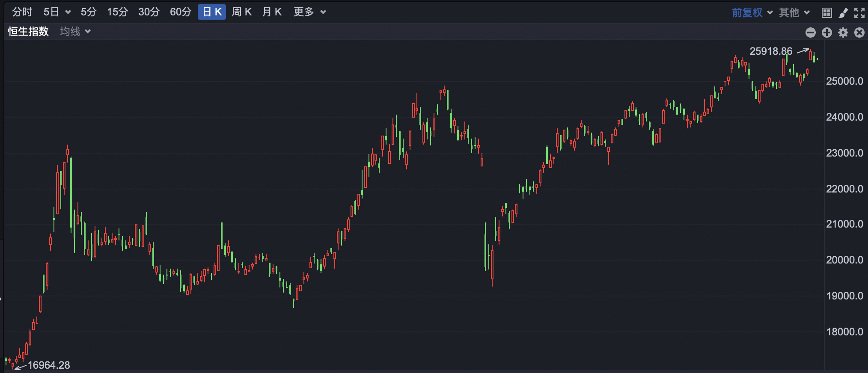Switch to 5分 interval

[x=89, y=12]
